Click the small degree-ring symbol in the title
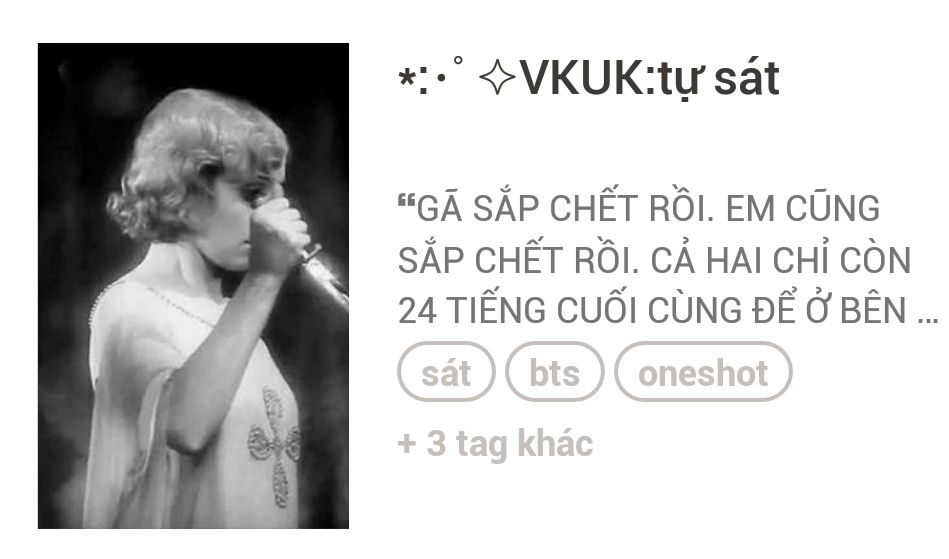949x559 pixels. [x=458, y=60]
